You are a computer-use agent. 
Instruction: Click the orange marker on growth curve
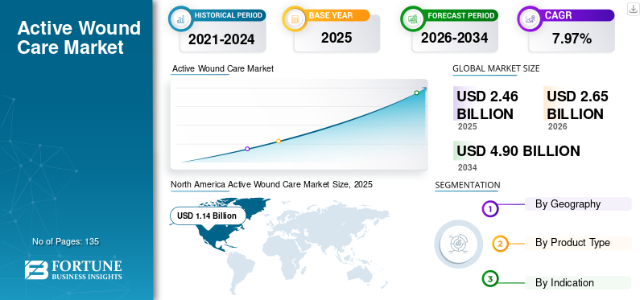tap(279, 142)
